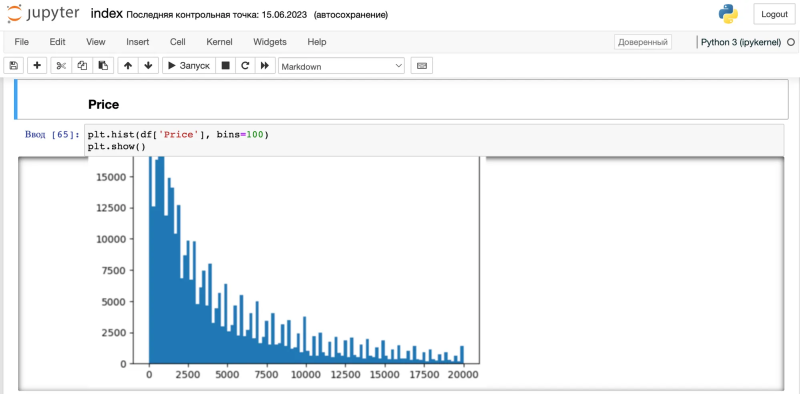Cut selected cells with scissors icon
Viewport: 800px width, 394px height.
point(61,66)
